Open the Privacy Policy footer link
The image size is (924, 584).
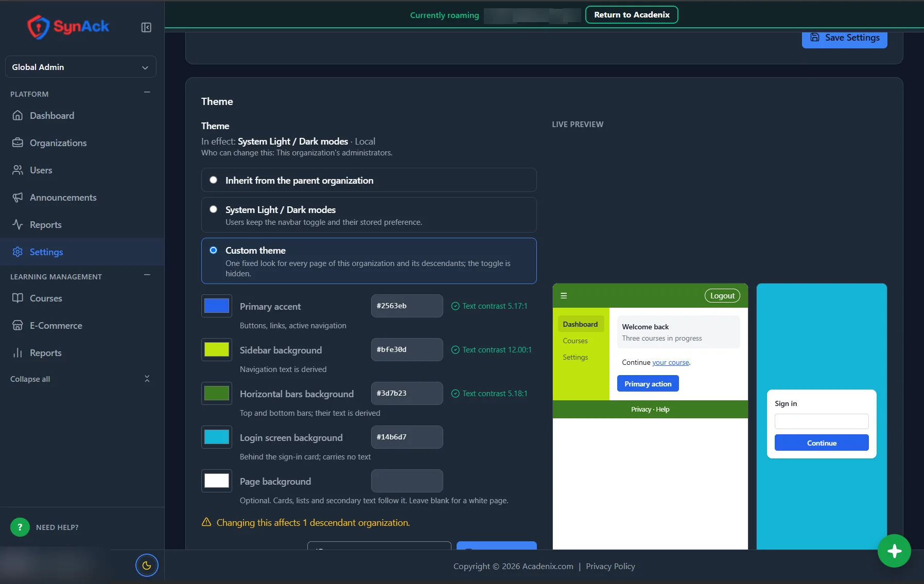(610, 566)
